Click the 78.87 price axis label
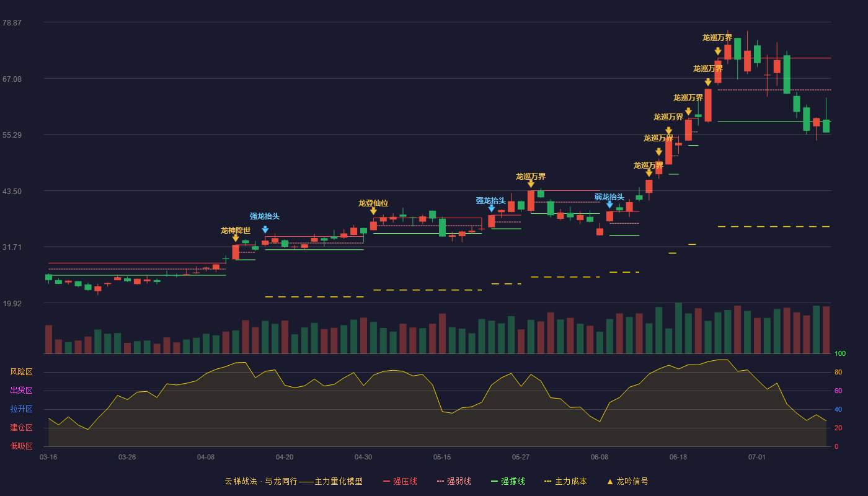 pos(12,23)
